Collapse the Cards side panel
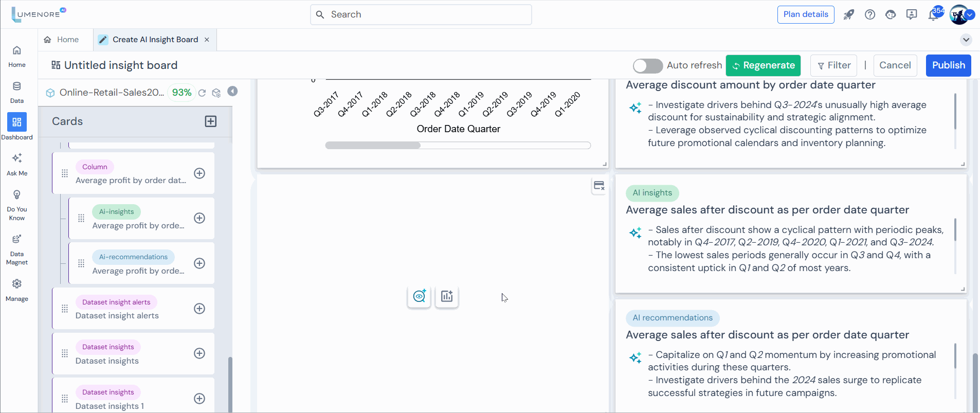 click(x=233, y=91)
